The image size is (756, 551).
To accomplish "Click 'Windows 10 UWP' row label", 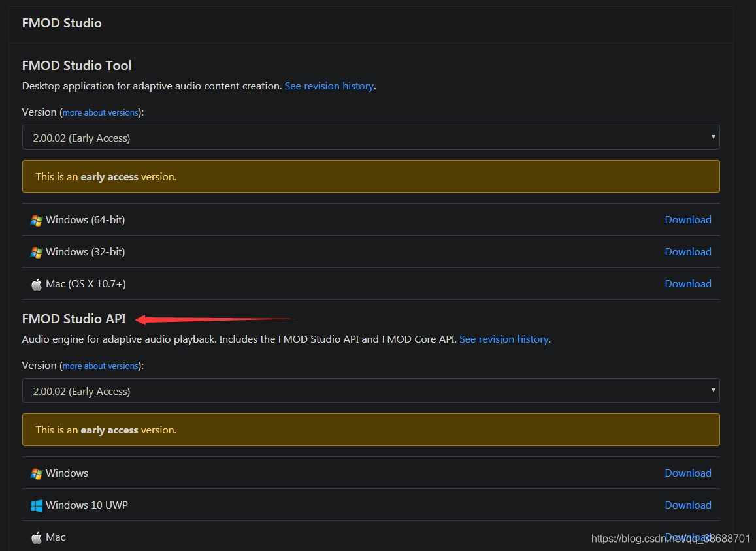I will pos(87,505).
